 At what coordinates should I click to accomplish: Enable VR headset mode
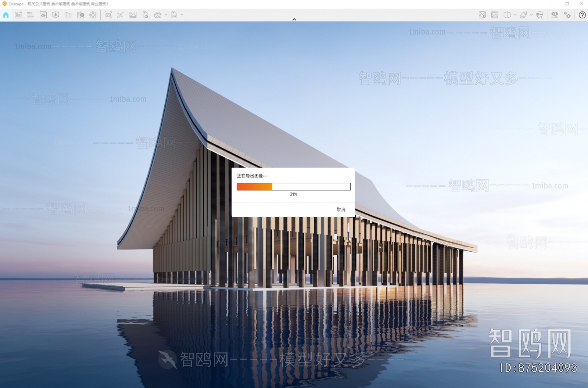[539, 15]
